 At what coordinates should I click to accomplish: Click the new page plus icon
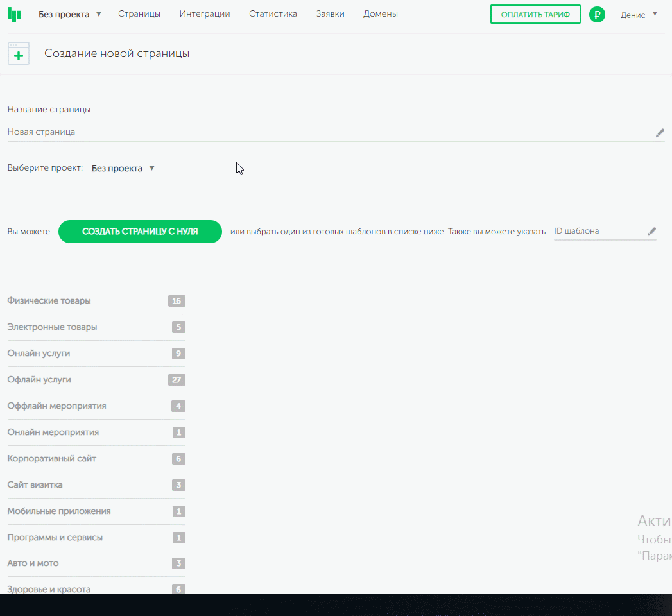(19, 54)
